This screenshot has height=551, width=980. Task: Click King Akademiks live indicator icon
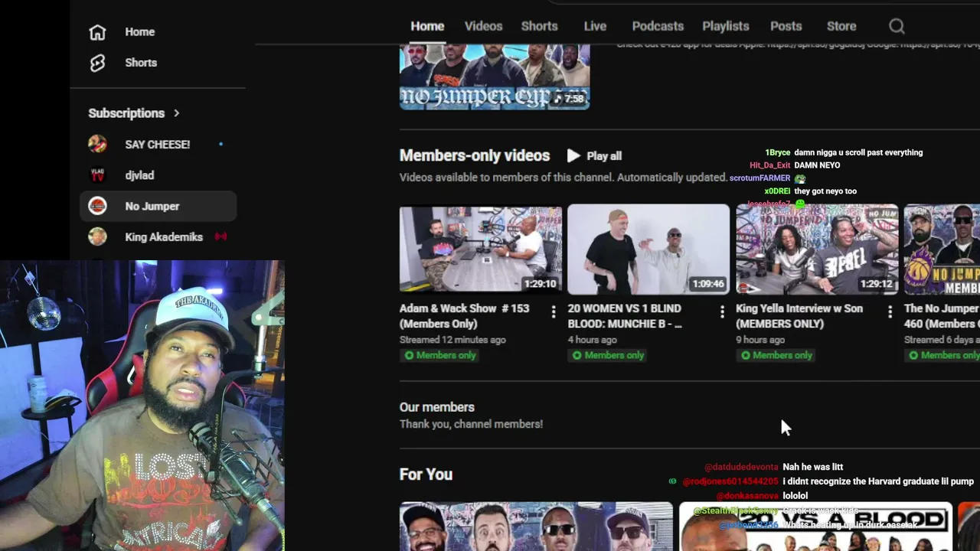[220, 236]
